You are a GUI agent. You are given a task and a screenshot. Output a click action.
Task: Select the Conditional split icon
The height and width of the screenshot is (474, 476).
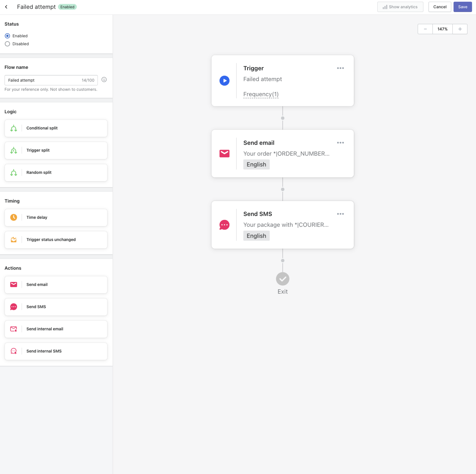pyautogui.click(x=14, y=128)
